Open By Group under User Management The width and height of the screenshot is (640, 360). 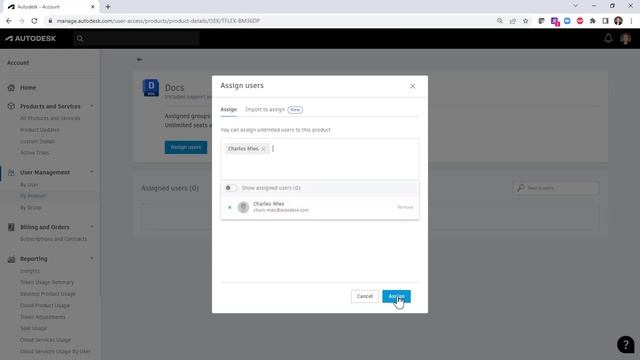coord(31,207)
